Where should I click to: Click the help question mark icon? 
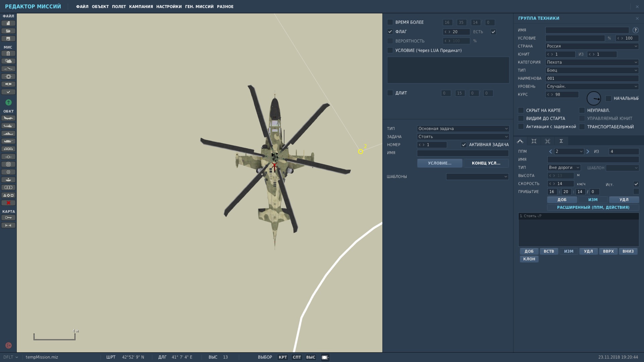(635, 30)
